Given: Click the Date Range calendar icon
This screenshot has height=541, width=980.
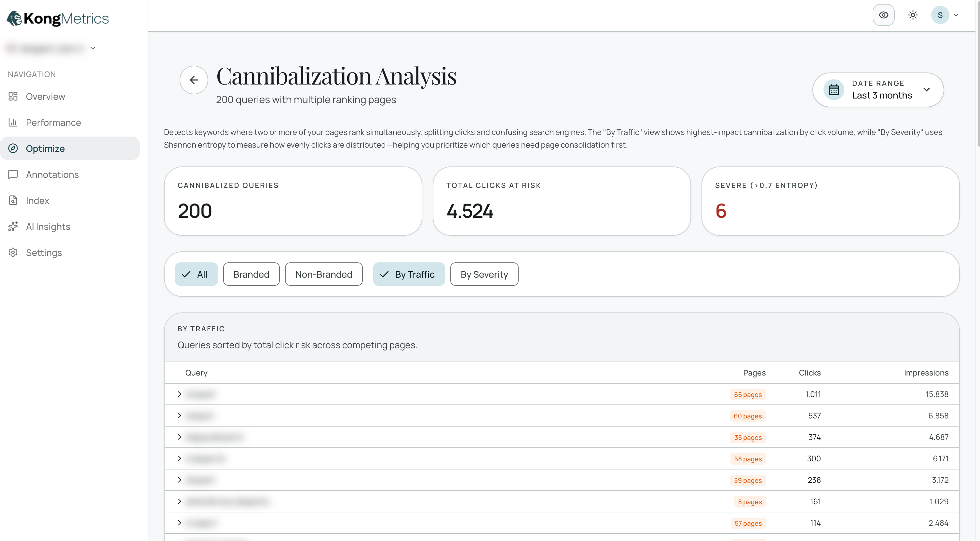Looking at the screenshot, I should pos(834,90).
